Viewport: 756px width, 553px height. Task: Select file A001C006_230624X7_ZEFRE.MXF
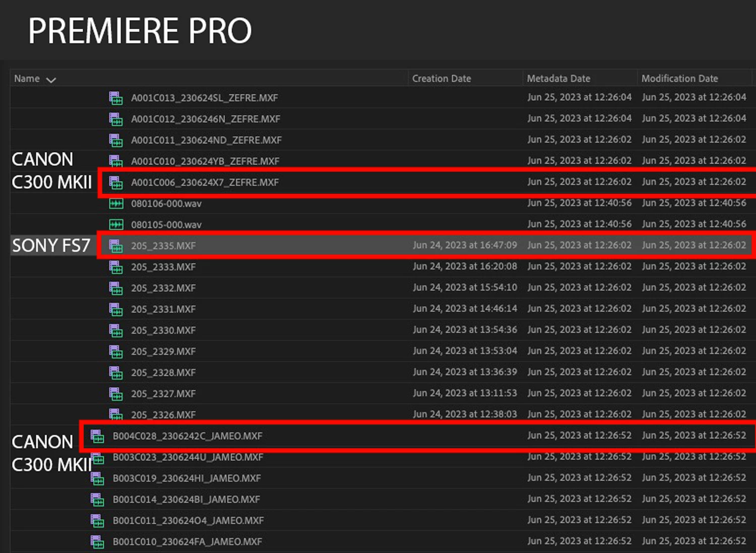(x=205, y=182)
